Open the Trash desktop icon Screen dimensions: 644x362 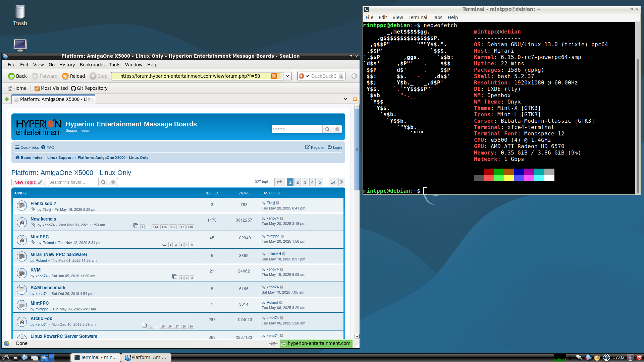20,15
